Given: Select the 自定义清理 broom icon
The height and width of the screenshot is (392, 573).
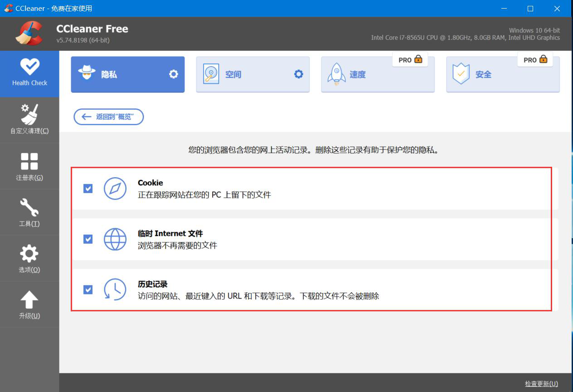Looking at the screenshot, I should 29,115.
